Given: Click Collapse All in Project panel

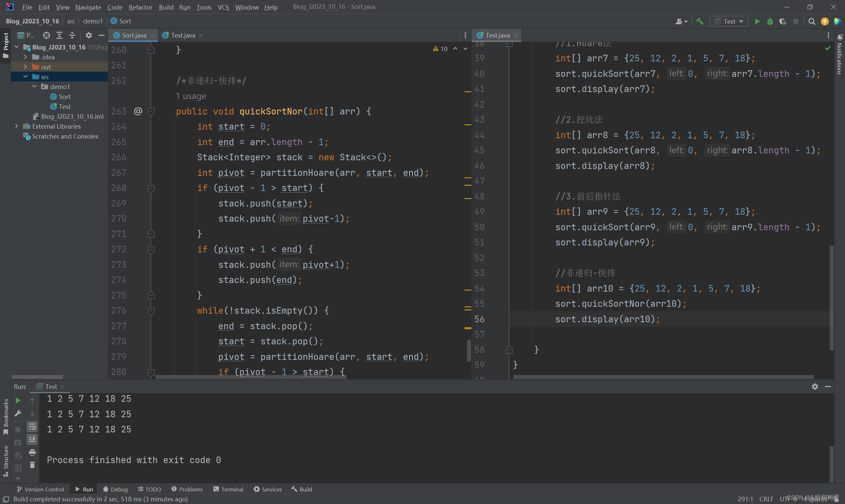Looking at the screenshot, I should pos(72,35).
